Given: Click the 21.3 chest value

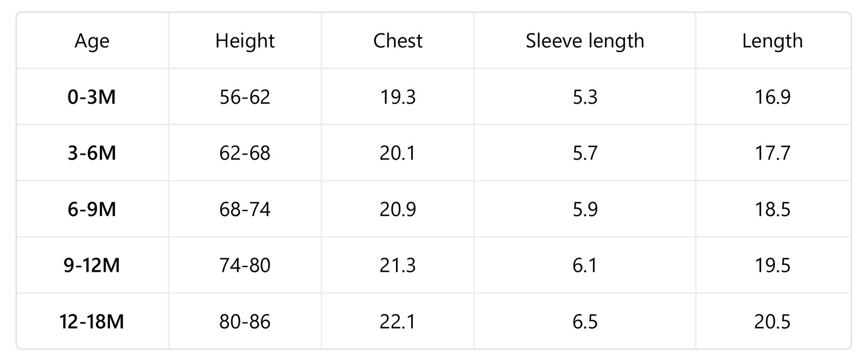Looking at the screenshot, I should pos(398,265).
